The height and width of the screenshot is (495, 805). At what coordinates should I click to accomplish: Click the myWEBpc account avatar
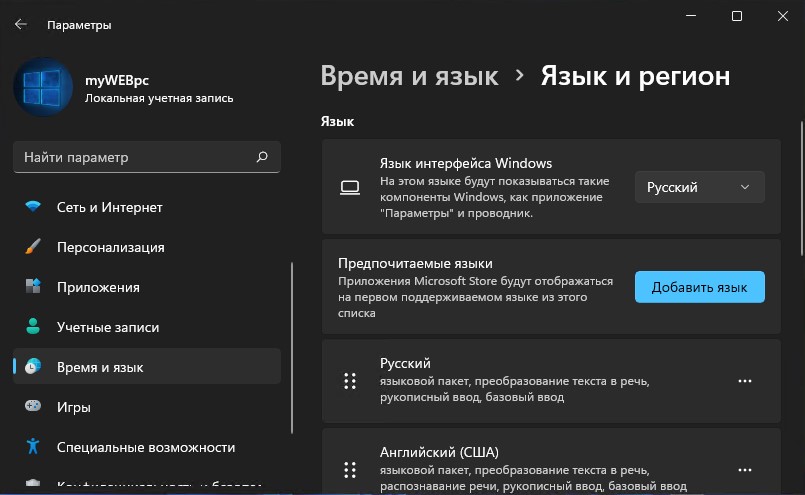[x=43, y=87]
